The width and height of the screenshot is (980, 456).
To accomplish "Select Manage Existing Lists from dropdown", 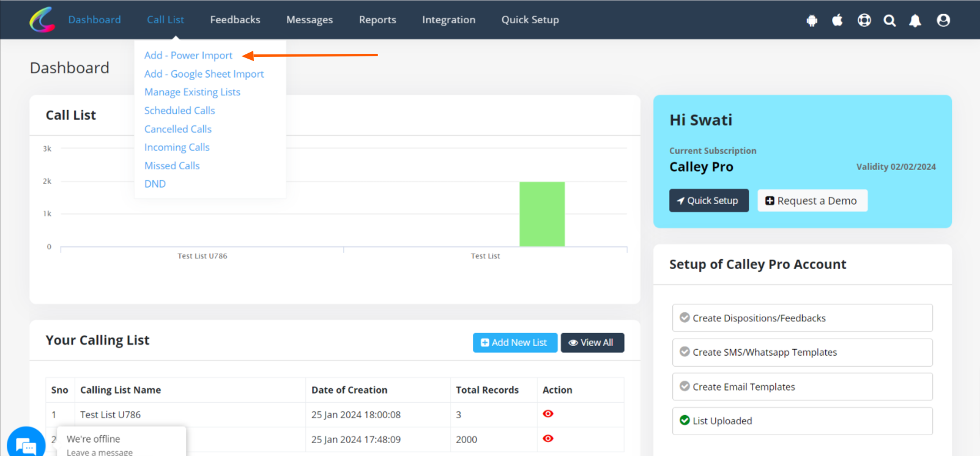I will [192, 92].
